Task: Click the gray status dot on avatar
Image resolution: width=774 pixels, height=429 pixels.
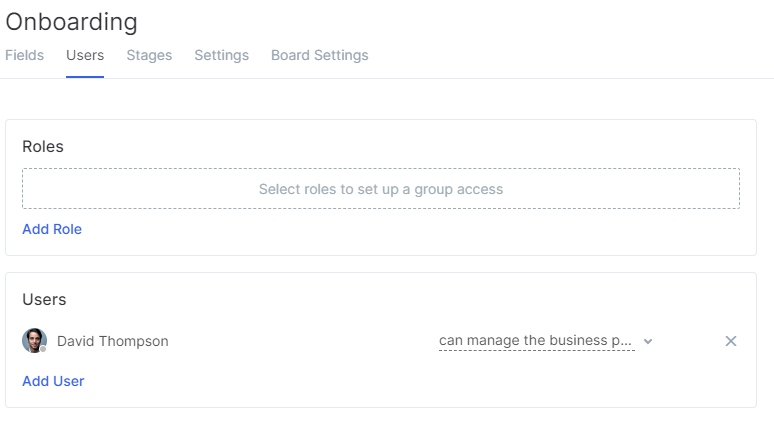Action: pyautogui.click(x=43, y=350)
